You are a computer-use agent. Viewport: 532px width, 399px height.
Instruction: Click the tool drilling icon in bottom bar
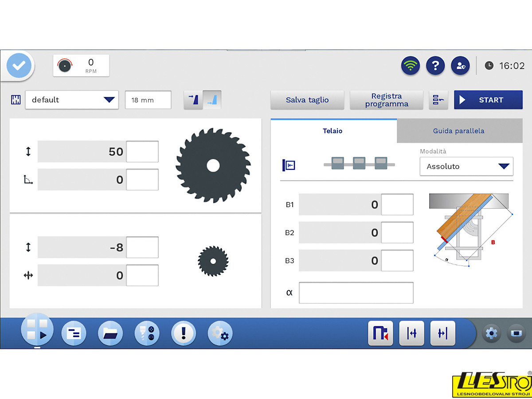pos(147,333)
